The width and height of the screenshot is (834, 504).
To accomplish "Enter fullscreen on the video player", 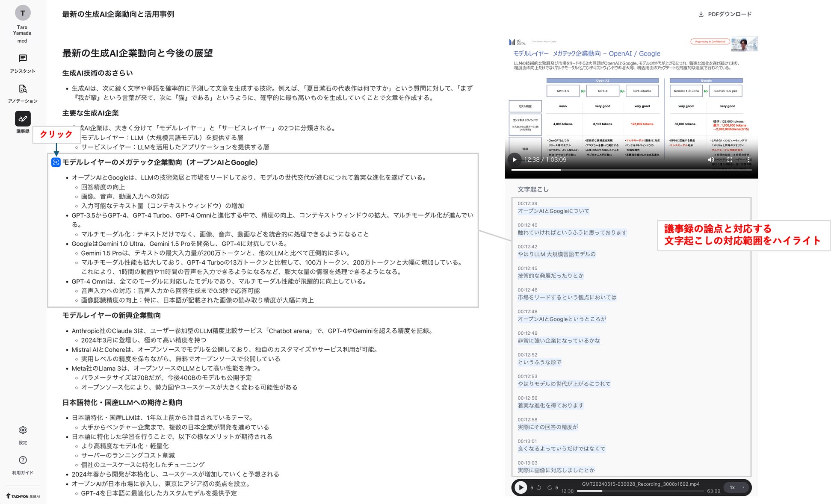I will coord(730,159).
